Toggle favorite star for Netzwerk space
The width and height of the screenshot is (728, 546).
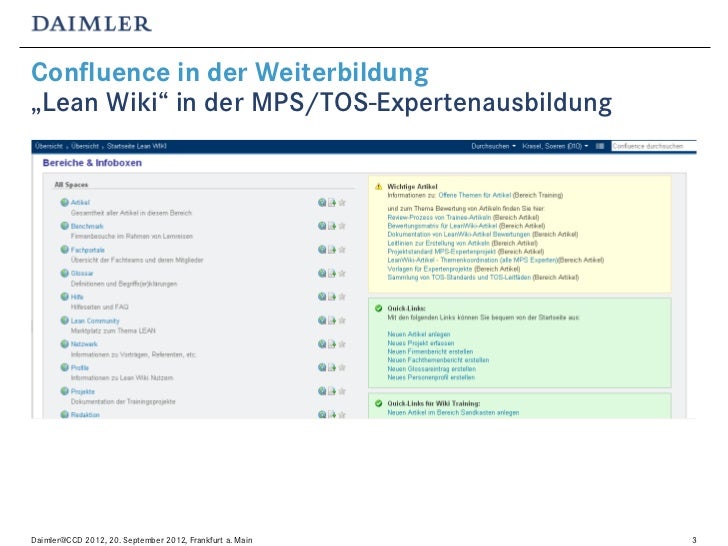(342, 344)
